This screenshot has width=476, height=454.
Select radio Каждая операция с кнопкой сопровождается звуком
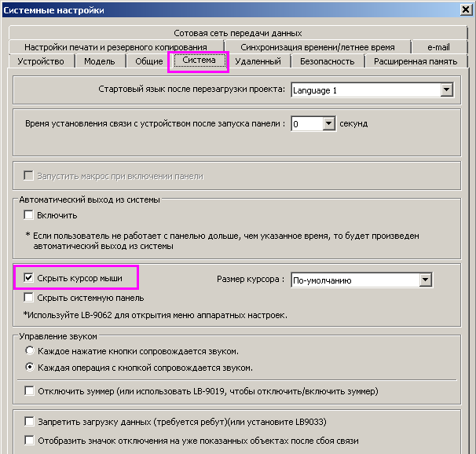point(29,368)
